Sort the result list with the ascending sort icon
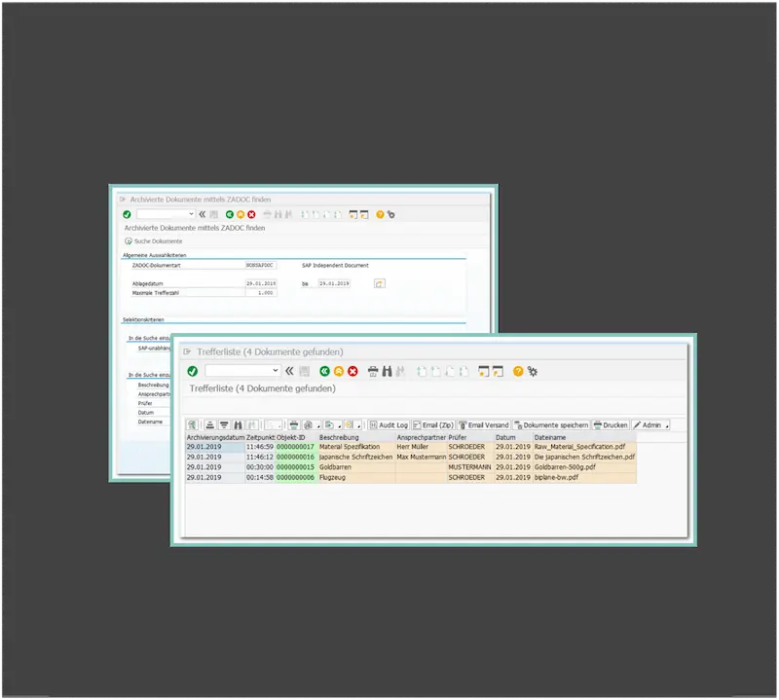This screenshot has height=700, width=779. [210, 423]
